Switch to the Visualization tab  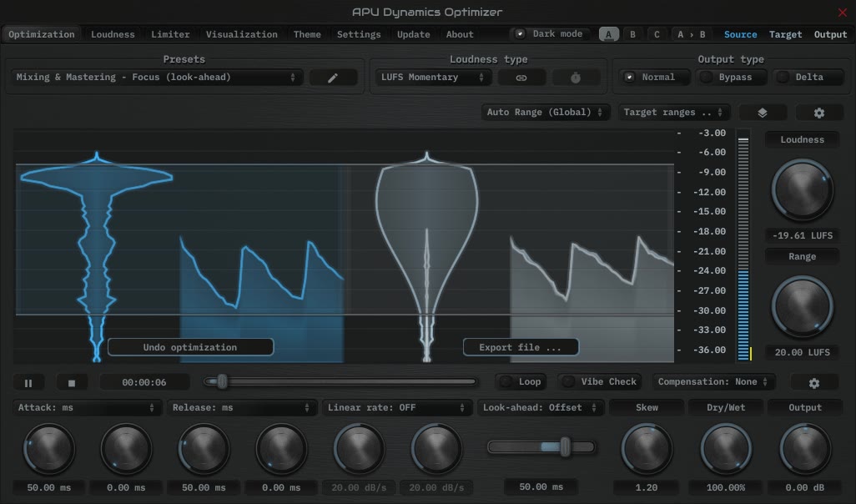coord(241,34)
